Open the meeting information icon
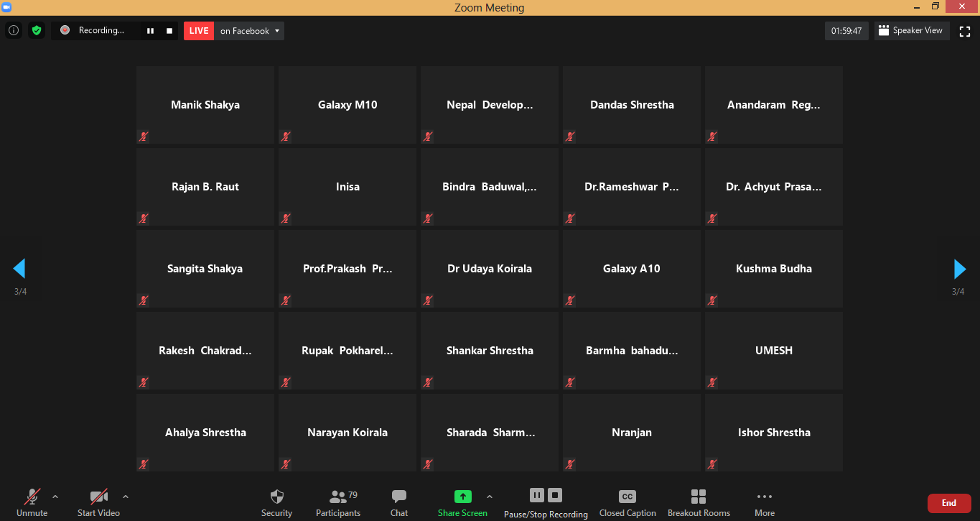 click(x=13, y=31)
